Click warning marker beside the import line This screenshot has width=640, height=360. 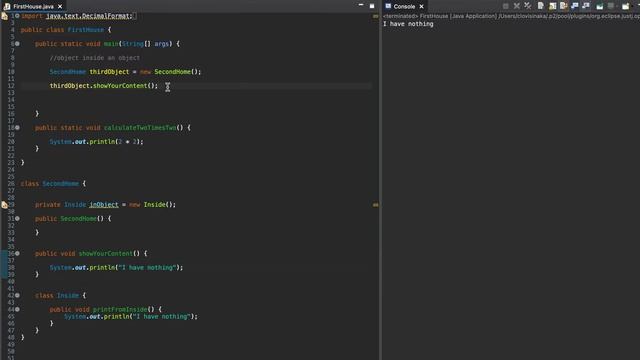[4, 16]
